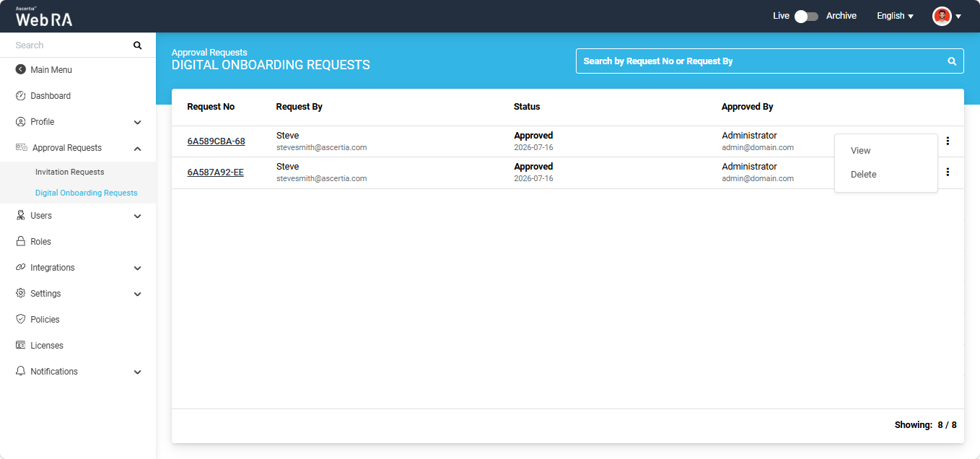Click the Integrations link icon
This screenshot has width=980, height=459.
pos(21,268)
